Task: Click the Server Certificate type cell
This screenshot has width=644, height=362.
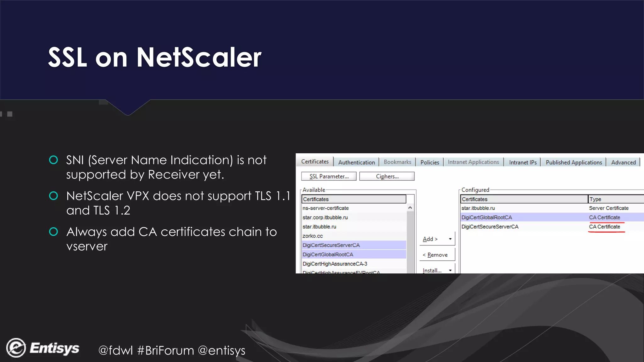Action: pyautogui.click(x=609, y=208)
